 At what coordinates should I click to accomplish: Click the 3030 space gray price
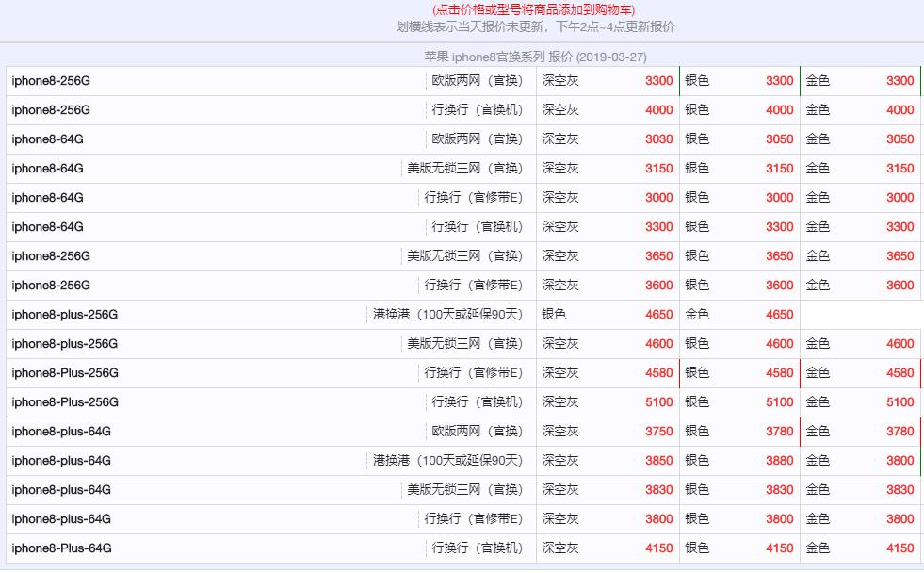658,139
